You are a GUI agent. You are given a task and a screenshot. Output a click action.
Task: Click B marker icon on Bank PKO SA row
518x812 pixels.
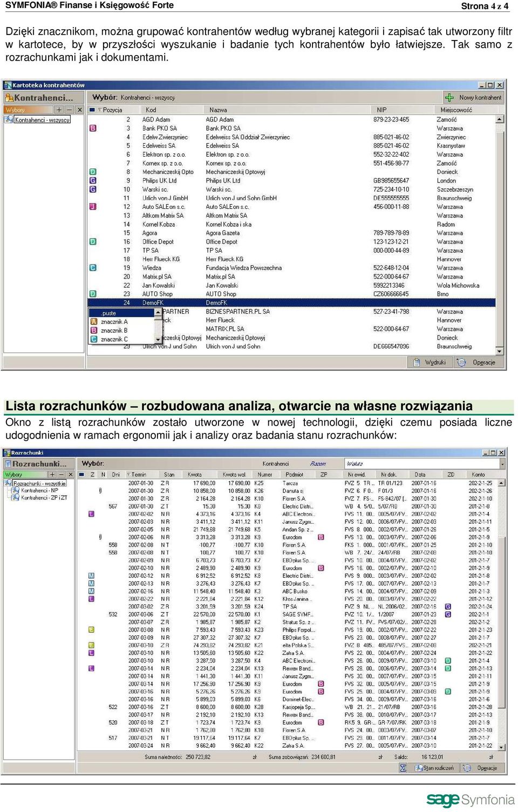click(x=93, y=128)
